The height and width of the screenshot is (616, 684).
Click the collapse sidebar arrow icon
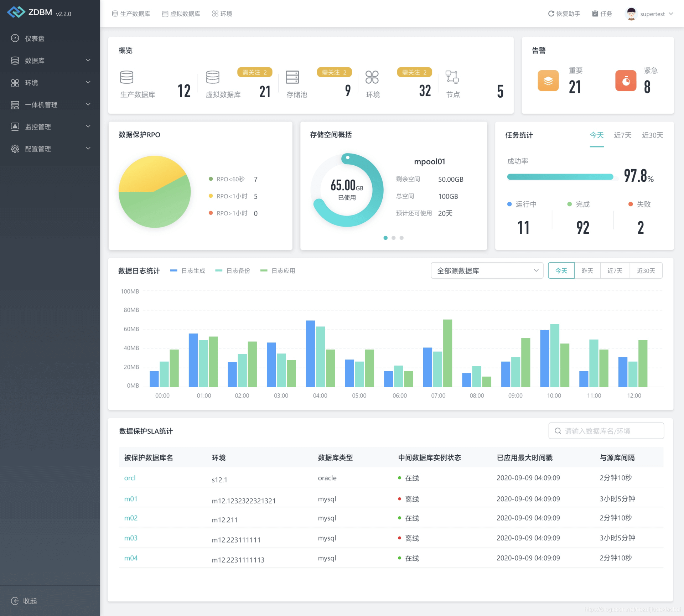pos(15,601)
